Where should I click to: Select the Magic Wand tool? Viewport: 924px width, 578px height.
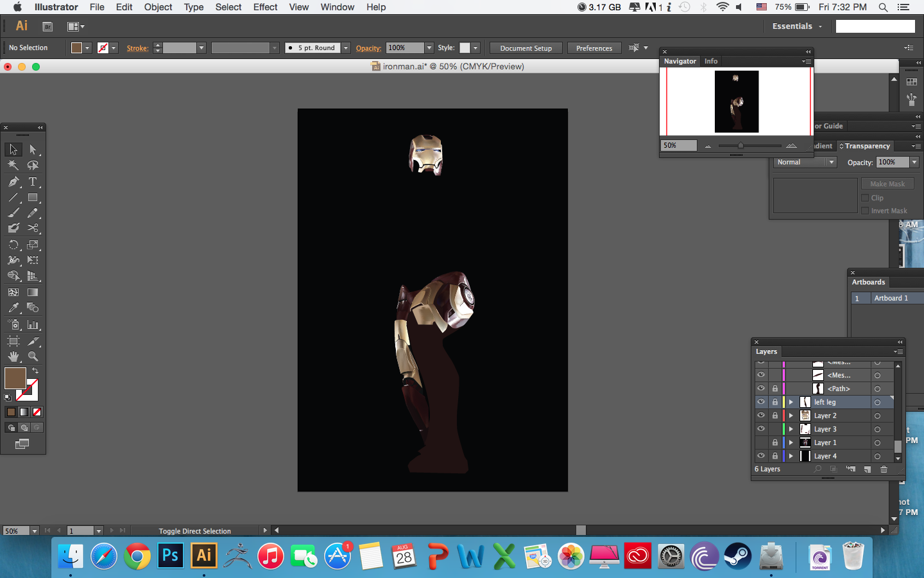click(x=13, y=166)
